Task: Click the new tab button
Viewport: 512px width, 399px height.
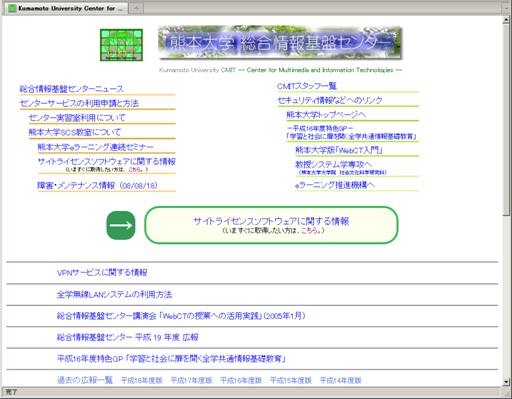Action: coord(136,8)
